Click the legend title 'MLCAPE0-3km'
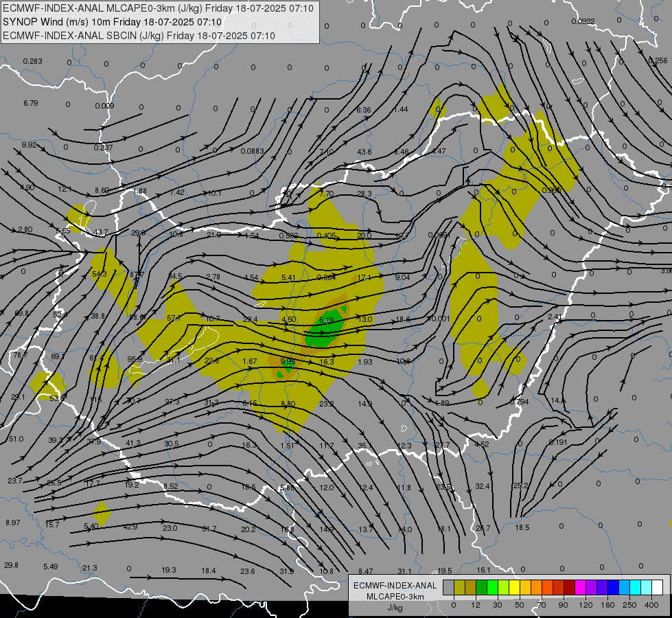Viewport: 672px width, 618px height. pos(395,597)
